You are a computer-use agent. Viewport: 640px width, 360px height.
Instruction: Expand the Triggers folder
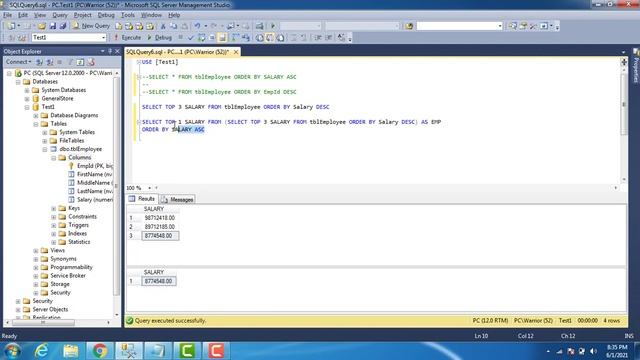(54, 225)
